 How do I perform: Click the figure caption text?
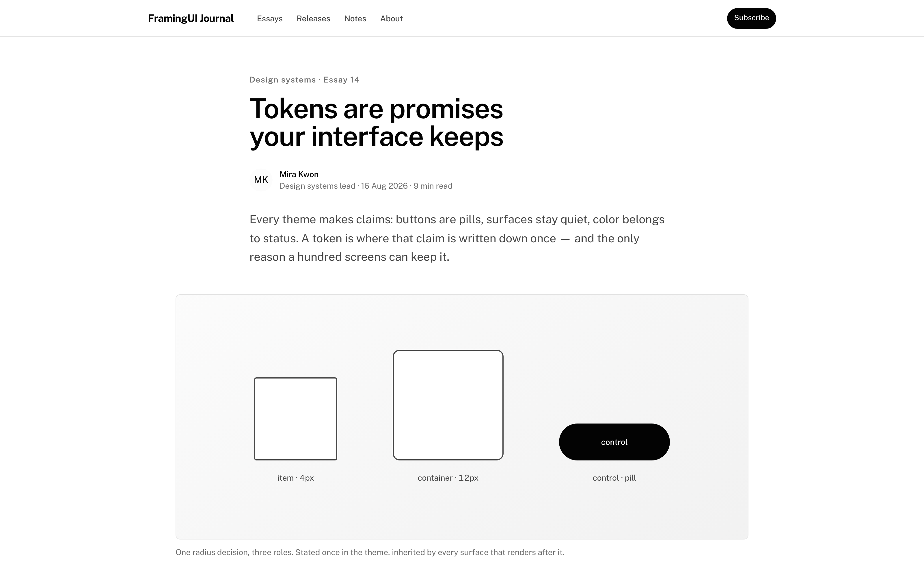tap(370, 552)
